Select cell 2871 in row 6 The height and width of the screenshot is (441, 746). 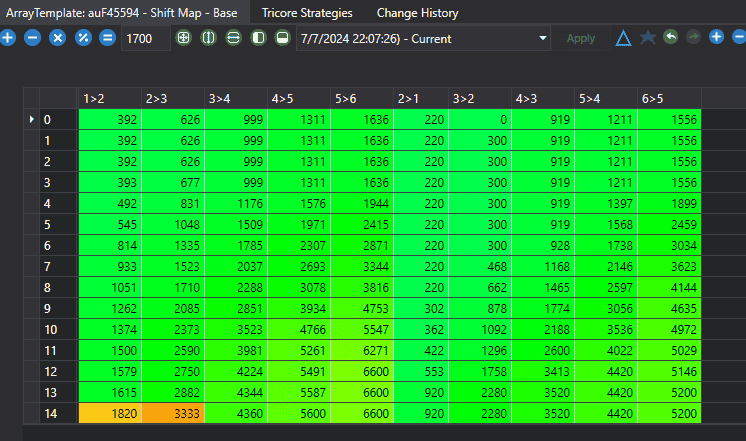[362, 245]
